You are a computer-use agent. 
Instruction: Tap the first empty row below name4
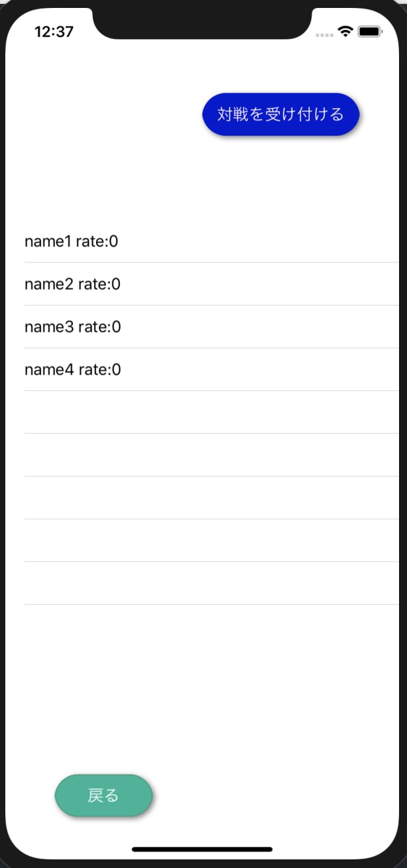tap(212, 412)
